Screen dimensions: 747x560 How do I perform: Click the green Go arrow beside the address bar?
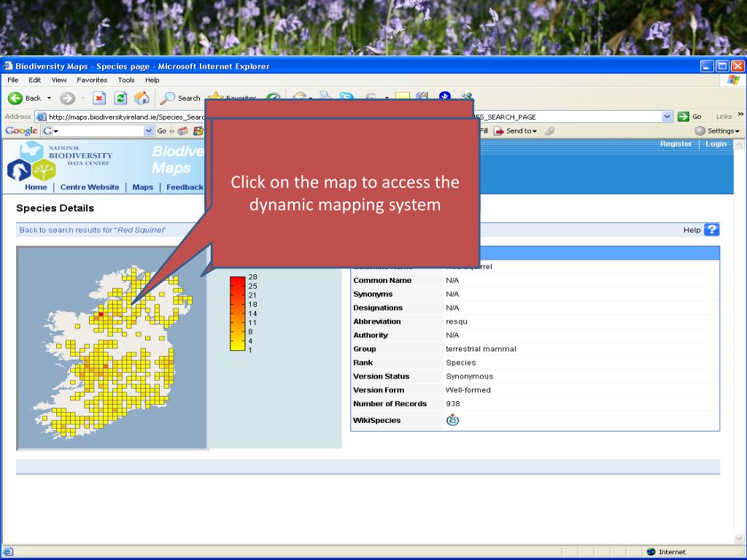coord(683,117)
